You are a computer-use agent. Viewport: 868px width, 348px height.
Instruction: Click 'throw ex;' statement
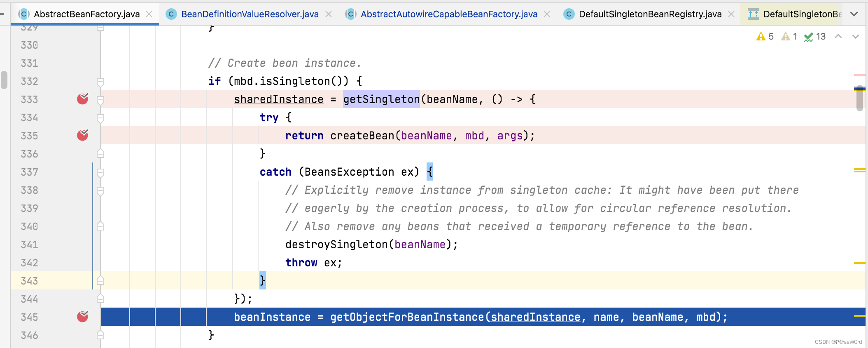(314, 263)
